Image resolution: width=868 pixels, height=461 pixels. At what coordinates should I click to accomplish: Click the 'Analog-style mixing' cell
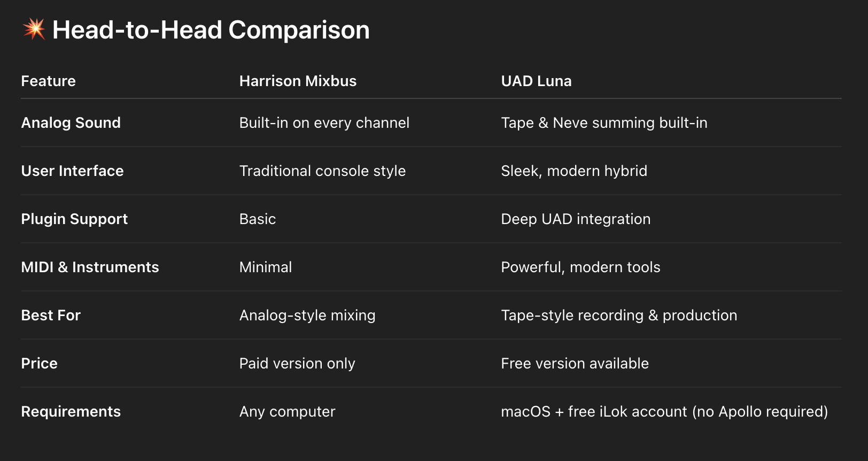click(x=307, y=315)
